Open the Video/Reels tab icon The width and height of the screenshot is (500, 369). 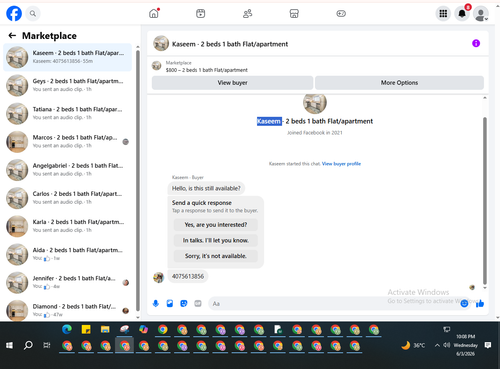pyautogui.click(x=200, y=14)
